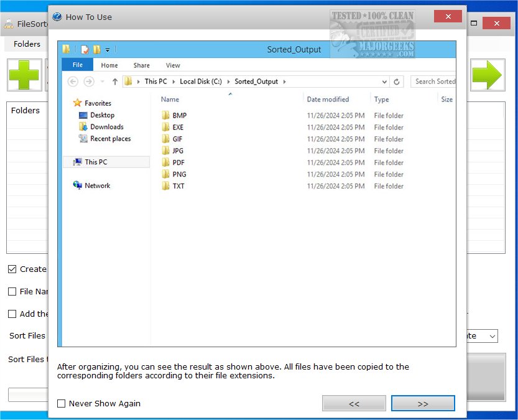Tick the Never Show Again checkbox

pos(61,403)
